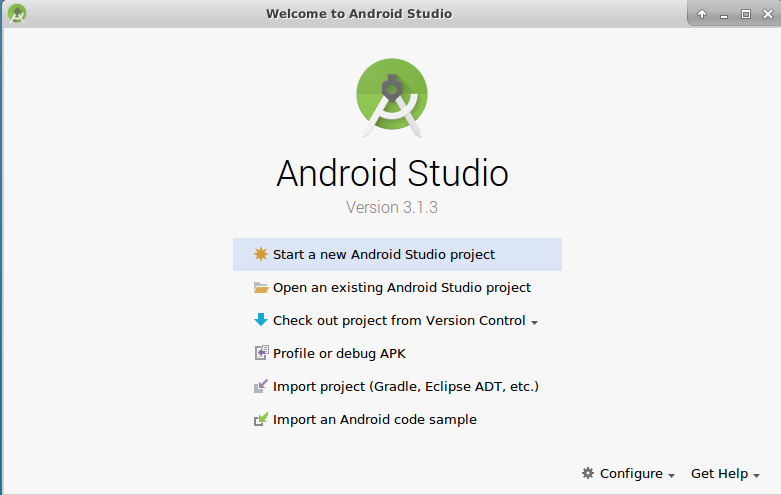Choose Import an Android code sample
The image size is (781, 495).
click(397, 419)
